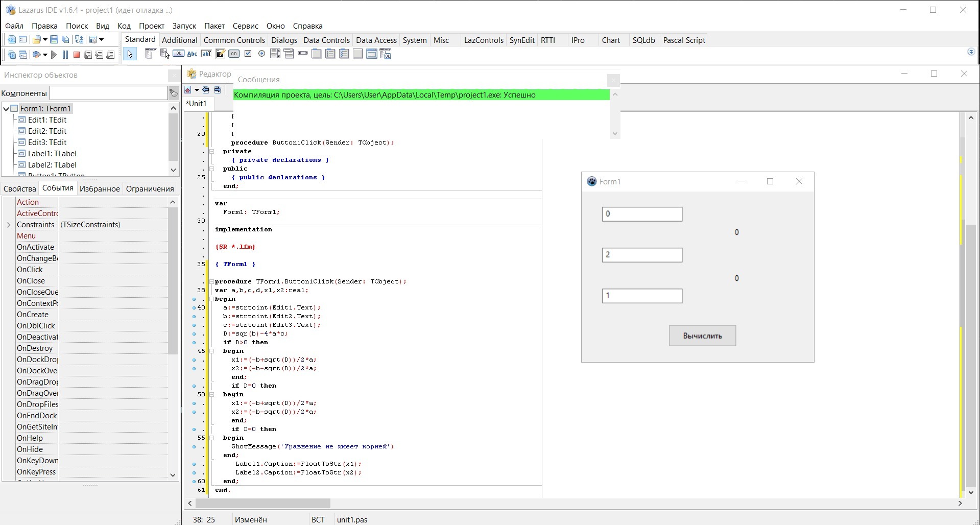Screen dimensions: 980x525
Task: Click Form1's input field containing 2
Action: [642, 255]
